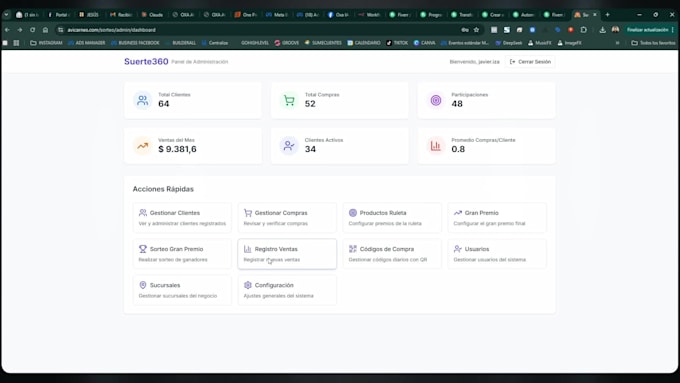680x383 pixels.
Task: Click the site info icon by URL
Action: (61, 30)
